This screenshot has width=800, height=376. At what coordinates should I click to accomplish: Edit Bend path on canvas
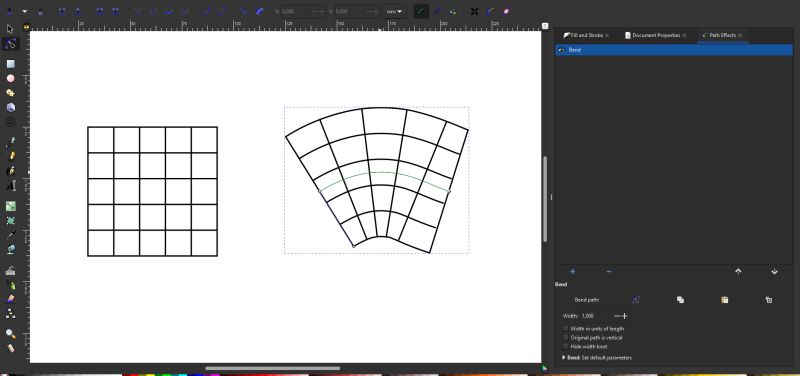click(x=636, y=300)
